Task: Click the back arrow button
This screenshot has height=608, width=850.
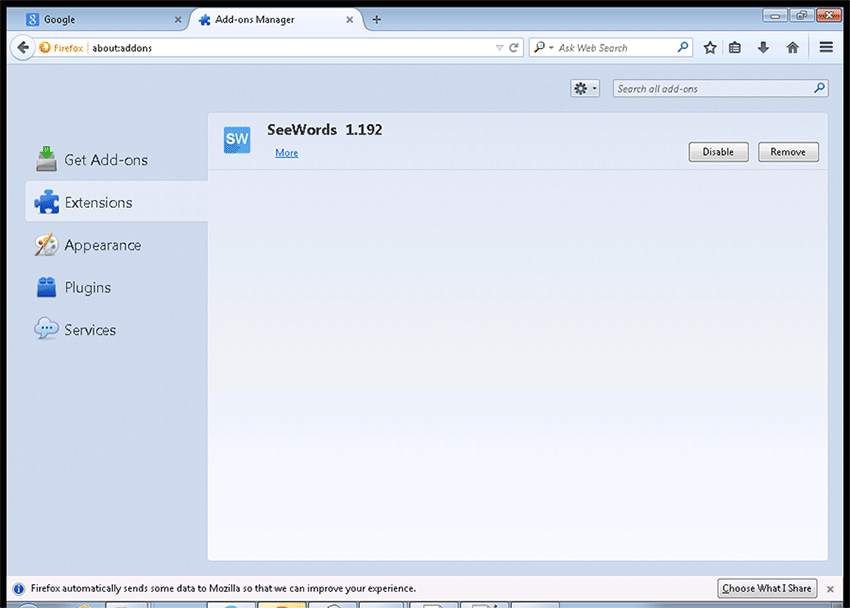Action: 23,47
